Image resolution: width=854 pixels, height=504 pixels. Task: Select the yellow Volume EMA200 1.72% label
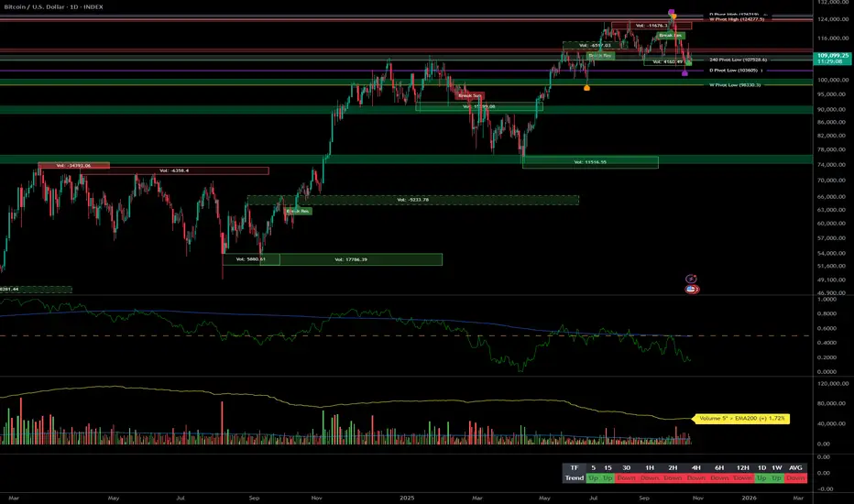tap(741, 419)
